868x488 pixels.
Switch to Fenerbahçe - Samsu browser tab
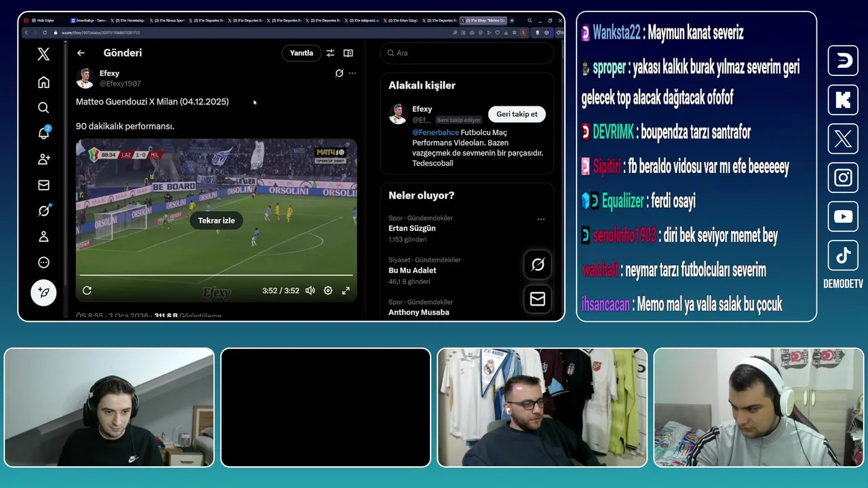[88, 20]
